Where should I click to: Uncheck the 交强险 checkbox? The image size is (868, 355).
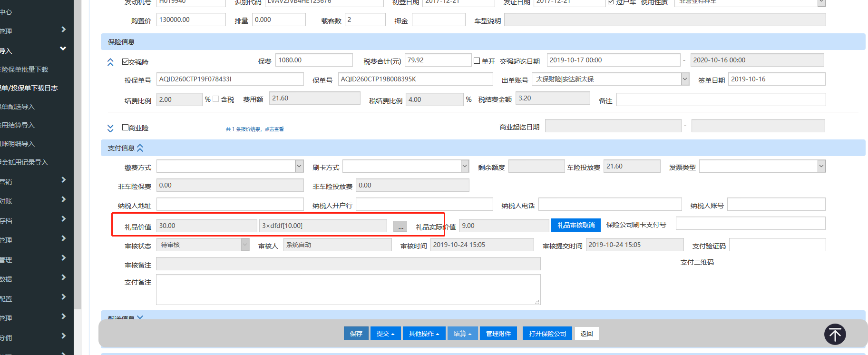(126, 62)
